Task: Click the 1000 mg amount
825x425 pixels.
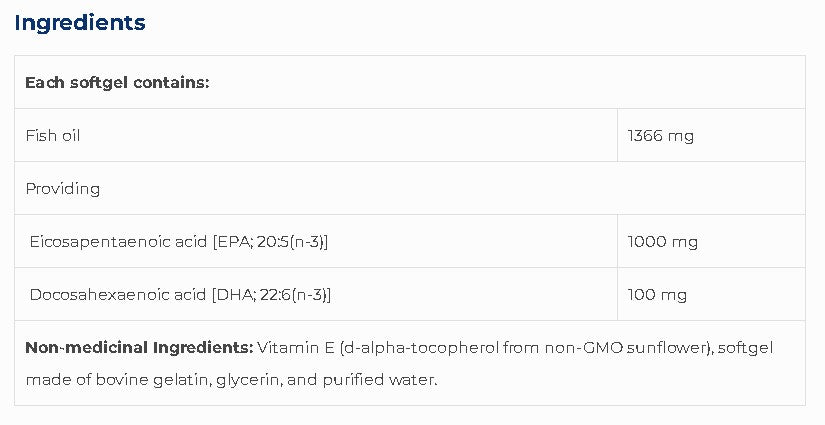Action: pos(662,241)
